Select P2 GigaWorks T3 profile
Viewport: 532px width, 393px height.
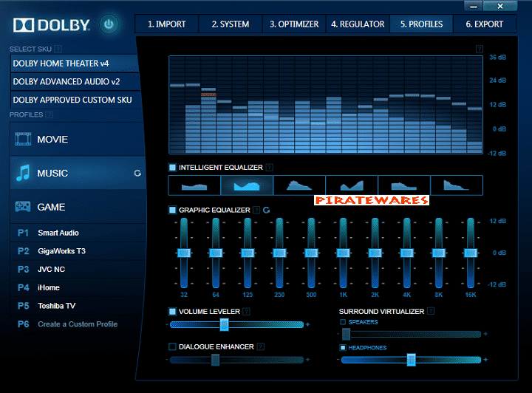78,251
